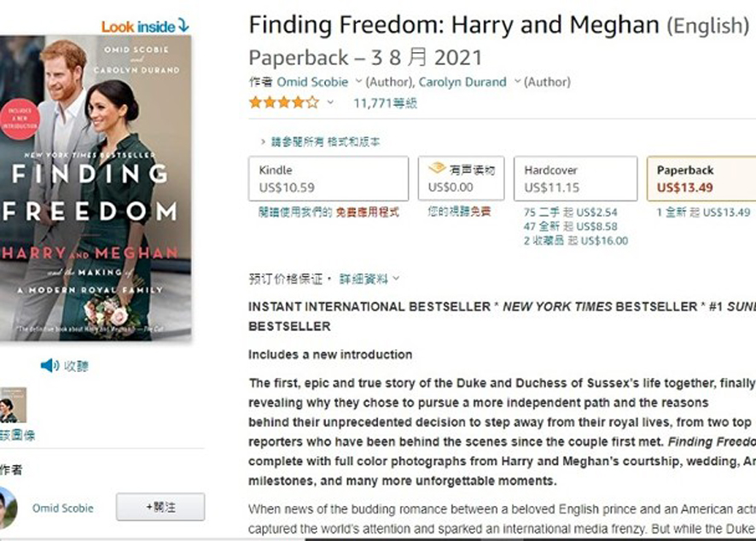Open the 11,771 ratings link
The height and width of the screenshot is (541, 756).
tap(385, 102)
